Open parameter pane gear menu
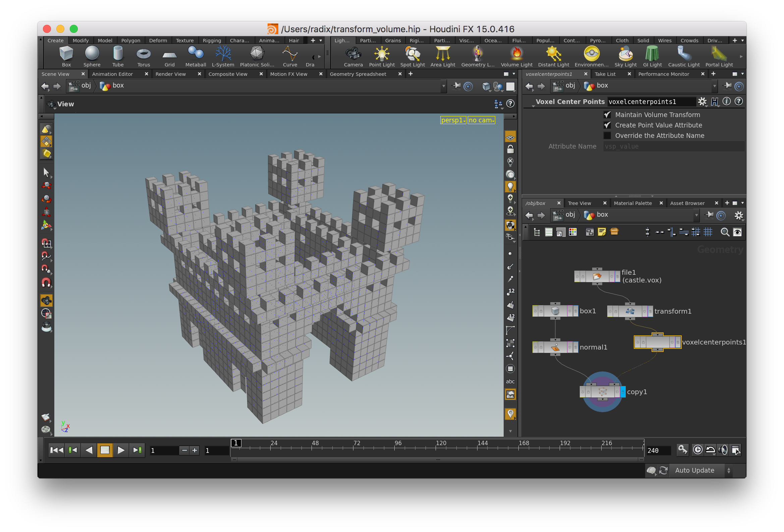The image size is (784, 532). (703, 102)
